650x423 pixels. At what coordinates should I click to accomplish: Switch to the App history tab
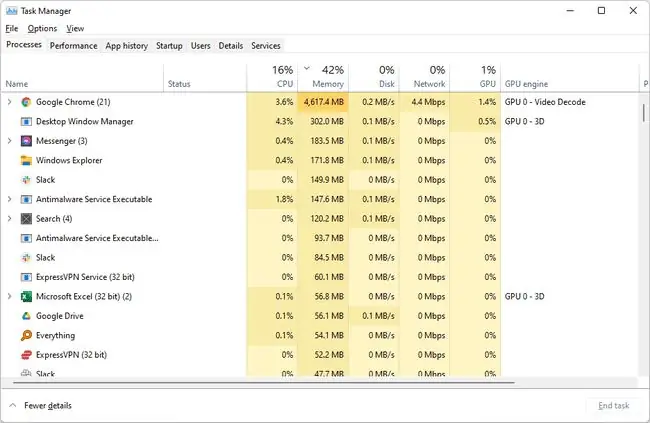[x=126, y=46]
